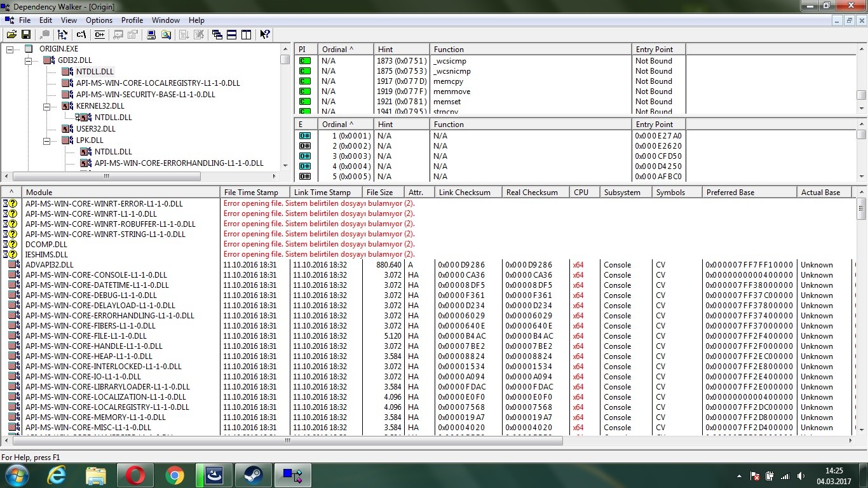Select API-MS-WIN-SECURITY-BASE-L1-1-0.DLL tree item

point(146,95)
